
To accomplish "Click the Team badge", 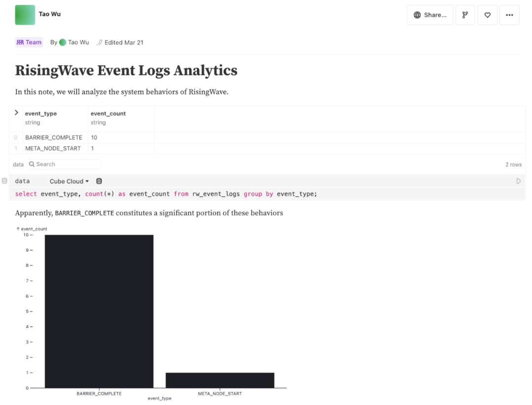I will [29, 42].
